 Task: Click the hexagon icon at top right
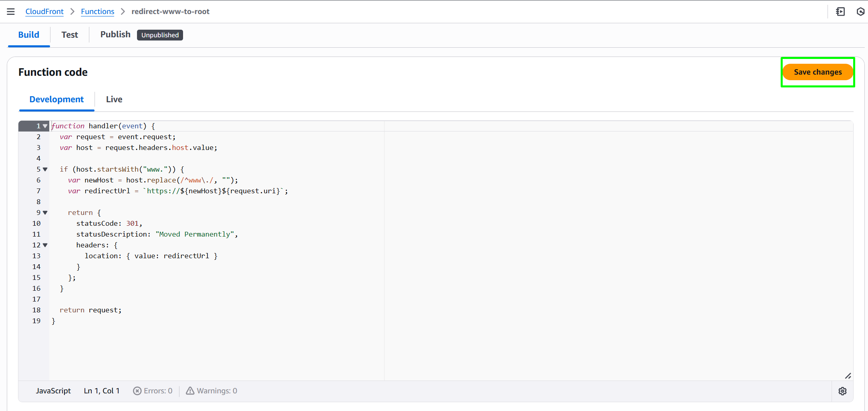(x=860, y=12)
